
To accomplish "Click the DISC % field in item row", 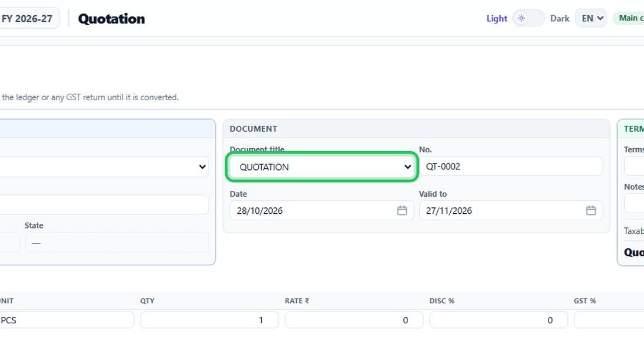I will pos(499,320).
